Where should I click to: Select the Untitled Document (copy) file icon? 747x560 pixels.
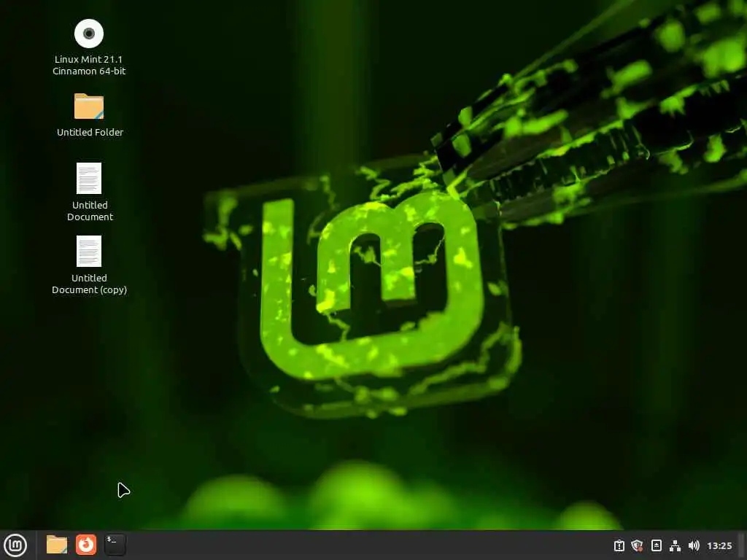[89, 251]
